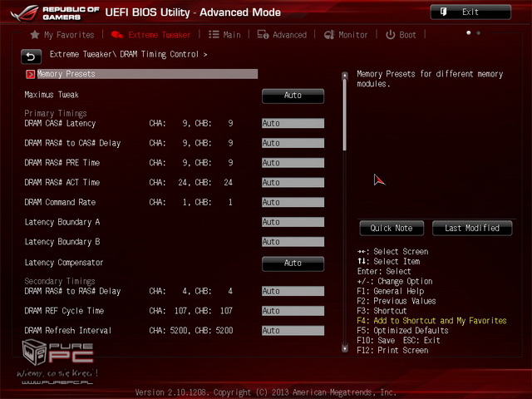
Task: Select the Maximus Tweak label
Action: click(x=52, y=95)
